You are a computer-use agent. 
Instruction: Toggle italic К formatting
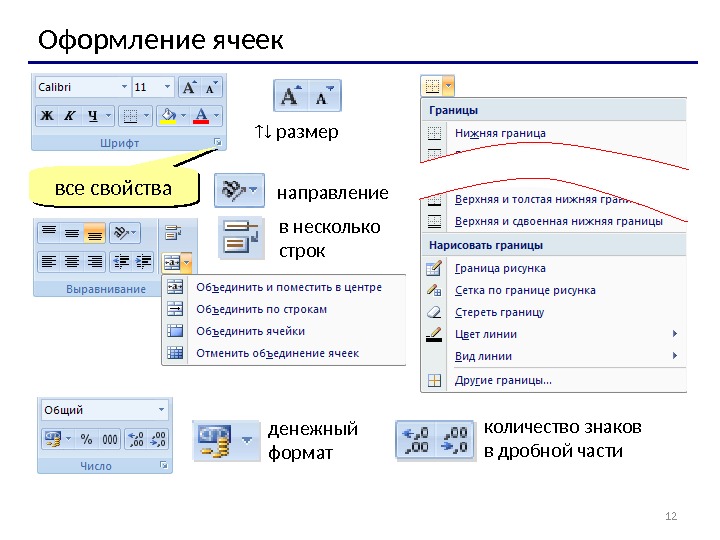point(69,116)
